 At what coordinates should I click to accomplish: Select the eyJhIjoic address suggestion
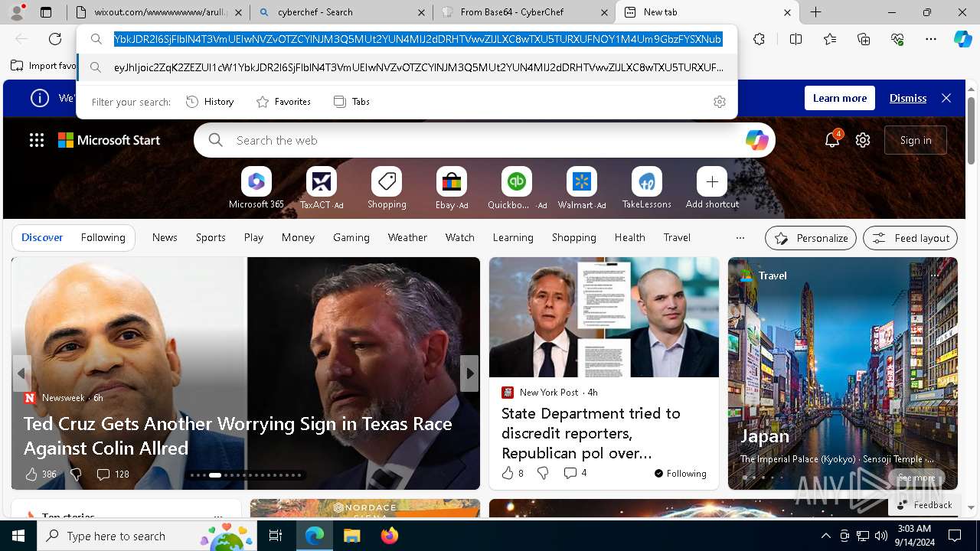pyautogui.click(x=407, y=67)
